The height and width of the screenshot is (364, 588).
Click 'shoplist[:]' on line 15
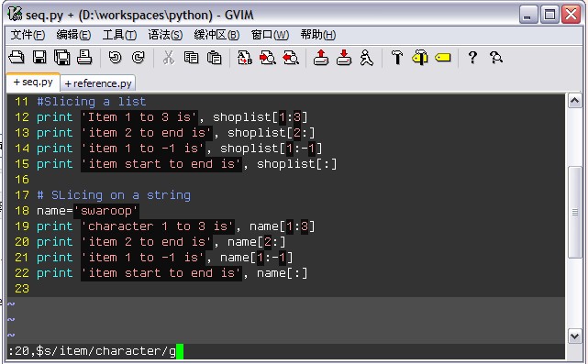coord(297,164)
